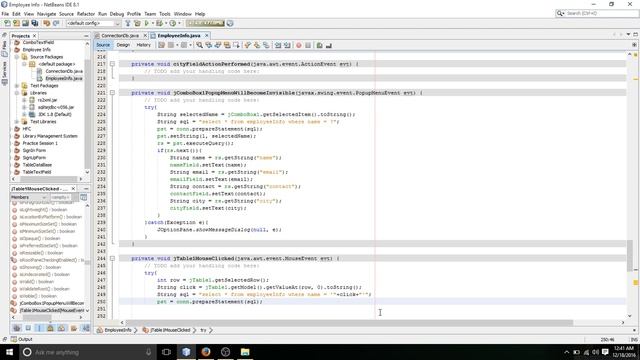Click EmployeeInfo breadcrumb in editor footer
This screenshot has height=360, width=640.
tap(118, 330)
